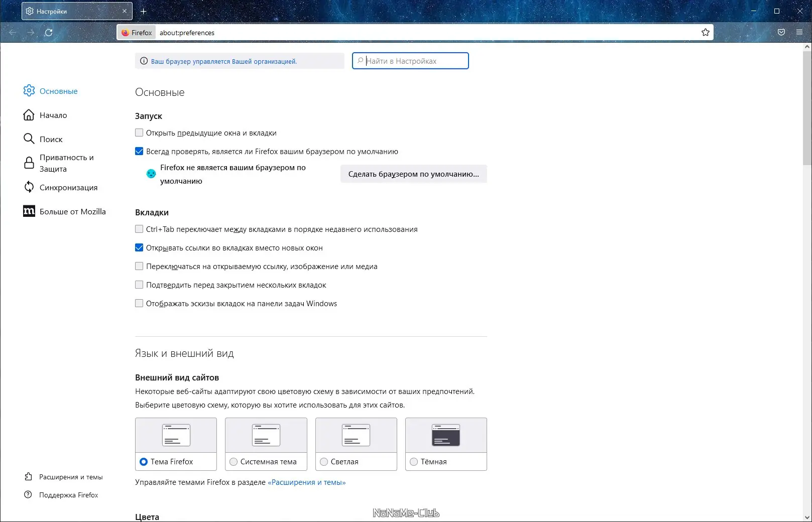The height and width of the screenshot is (522, 812).
Task: Click the page vertical scrollbar thumb
Action: click(x=807, y=107)
